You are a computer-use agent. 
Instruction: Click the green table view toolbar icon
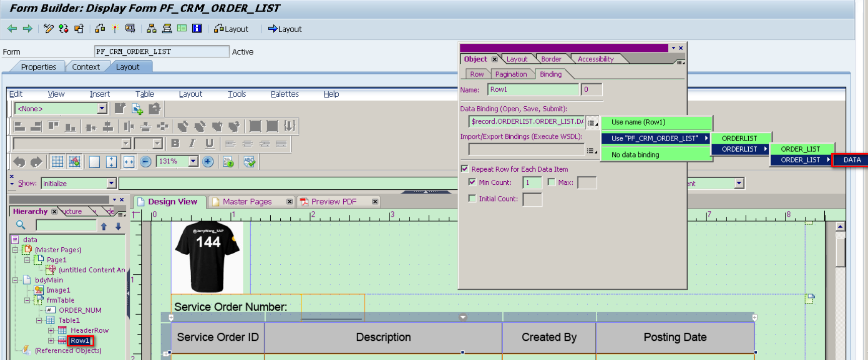pos(182,28)
